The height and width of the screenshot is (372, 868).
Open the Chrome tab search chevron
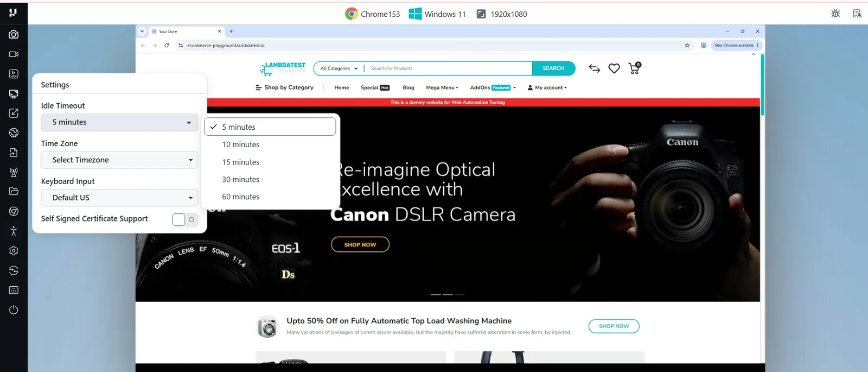click(142, 31)
